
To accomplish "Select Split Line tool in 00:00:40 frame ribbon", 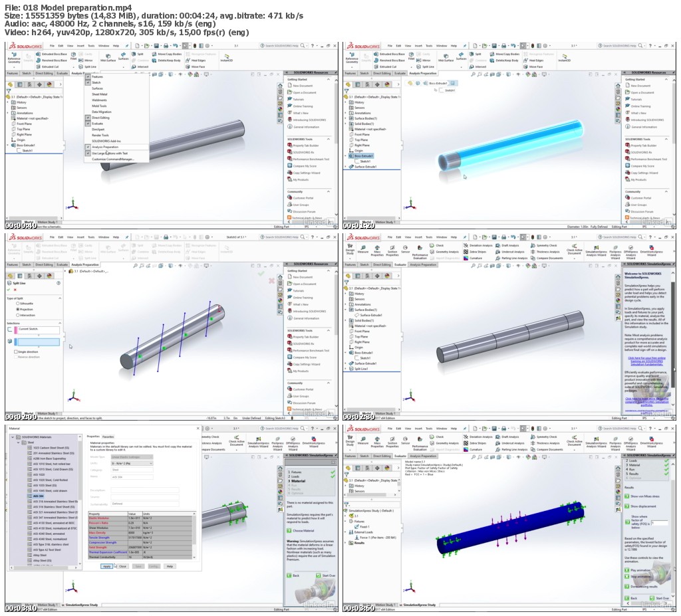I will point(88,67).
